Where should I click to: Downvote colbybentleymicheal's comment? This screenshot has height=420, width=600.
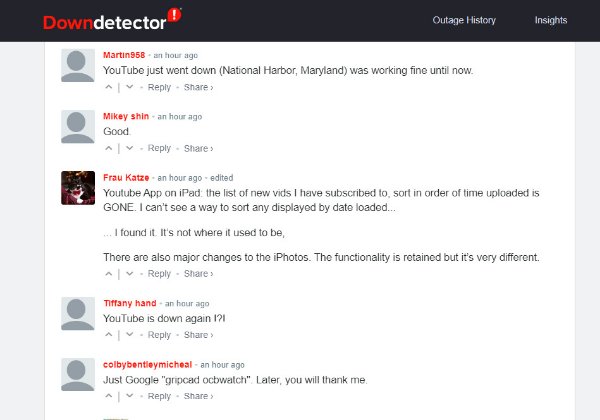(129, 397)
